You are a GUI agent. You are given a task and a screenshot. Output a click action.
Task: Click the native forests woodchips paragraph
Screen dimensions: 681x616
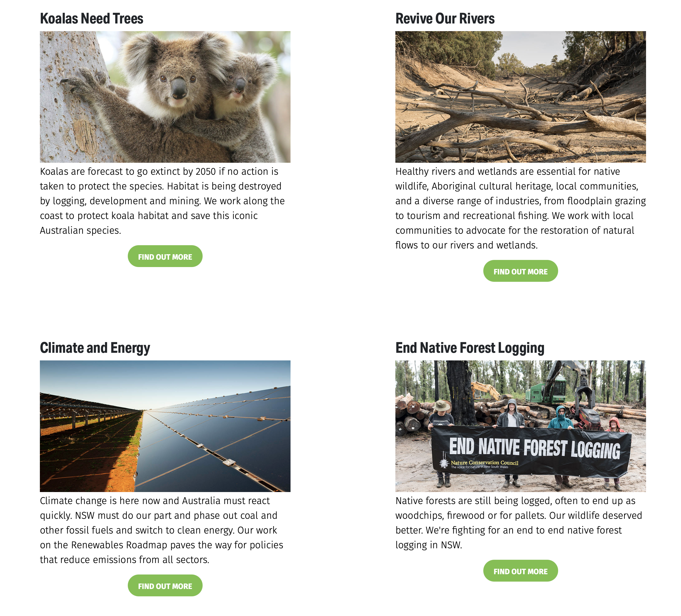519,523
